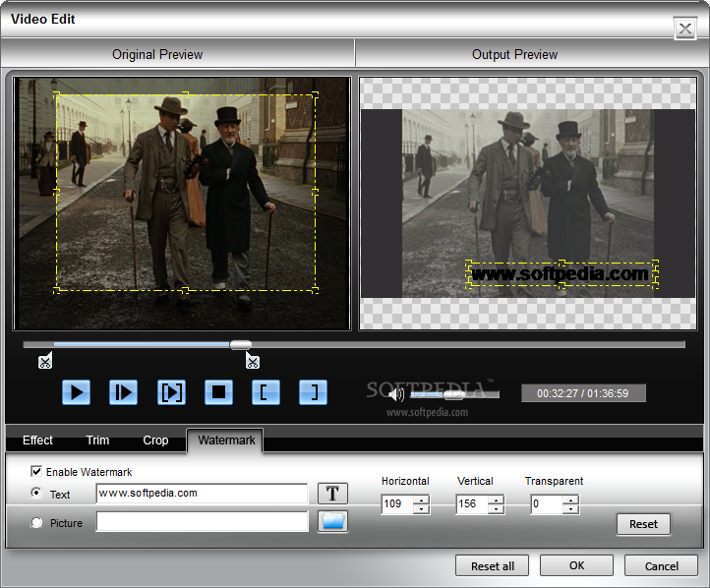Increase the Vertical value with up arrow
710x588 pixels.
496,500
